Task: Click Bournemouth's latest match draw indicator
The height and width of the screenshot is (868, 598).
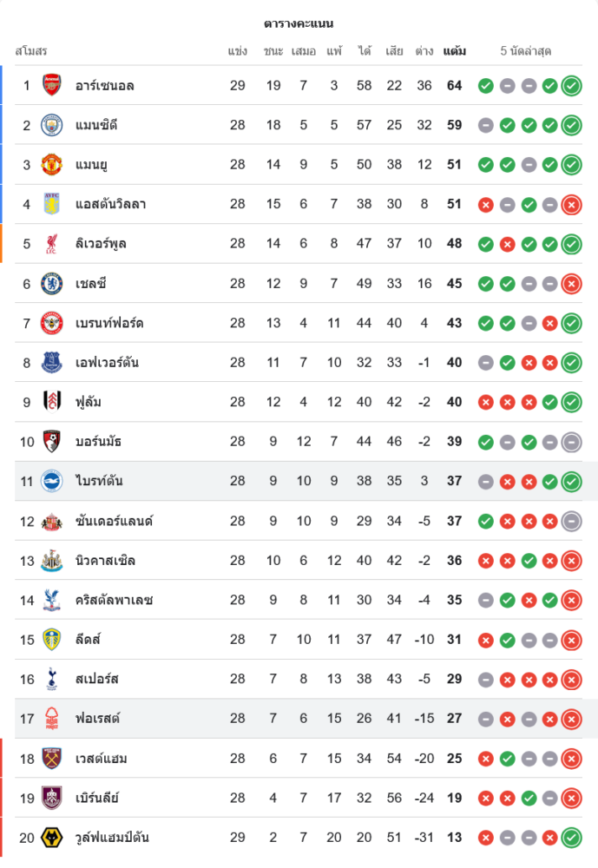Action: pyautogui.click(x=571, y=442)
